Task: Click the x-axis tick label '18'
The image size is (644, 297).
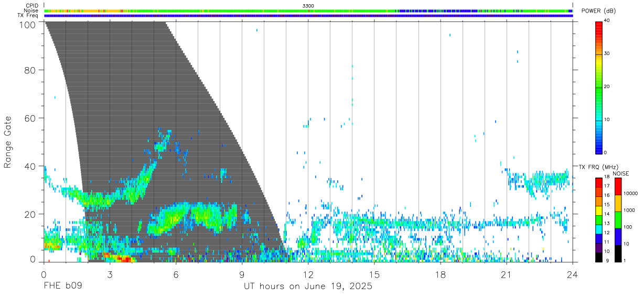Action: pyautogui.click(x=441, y=274)
